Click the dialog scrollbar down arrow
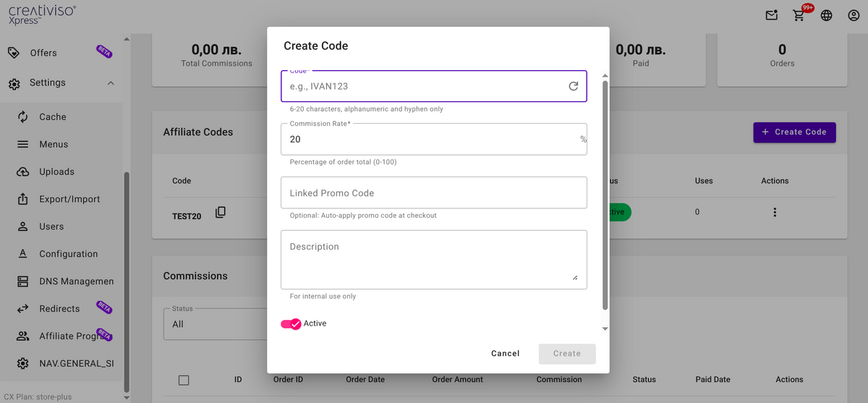This screenshot has width=868, height=403. pos(605,329)
